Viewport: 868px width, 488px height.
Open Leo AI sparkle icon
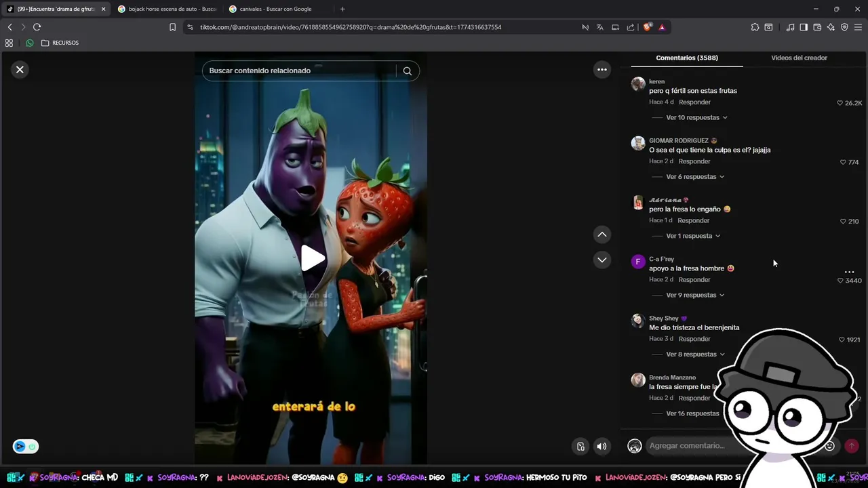point(831,27)
